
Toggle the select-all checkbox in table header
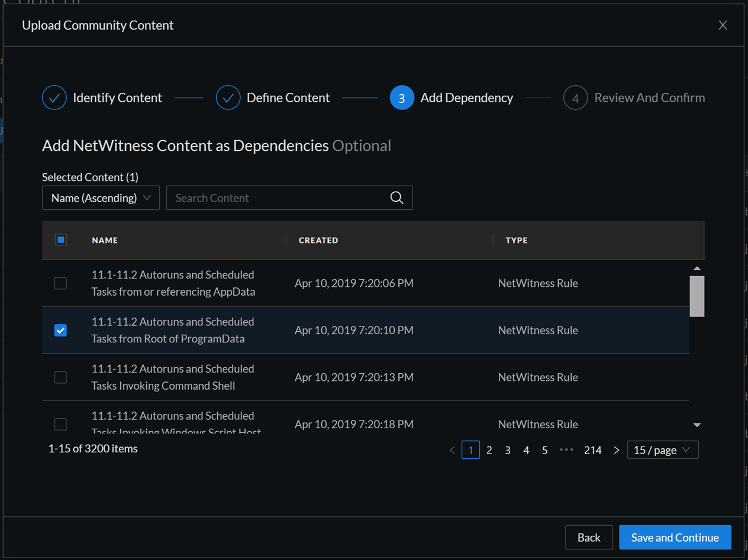(x=60, y=239)
